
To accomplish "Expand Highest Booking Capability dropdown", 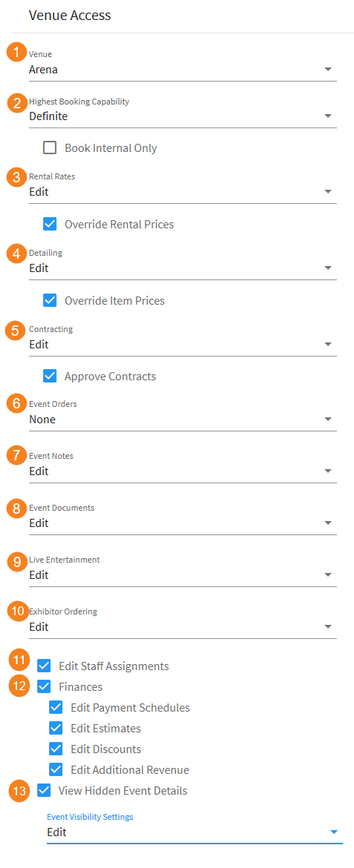I will coord(183,116).
